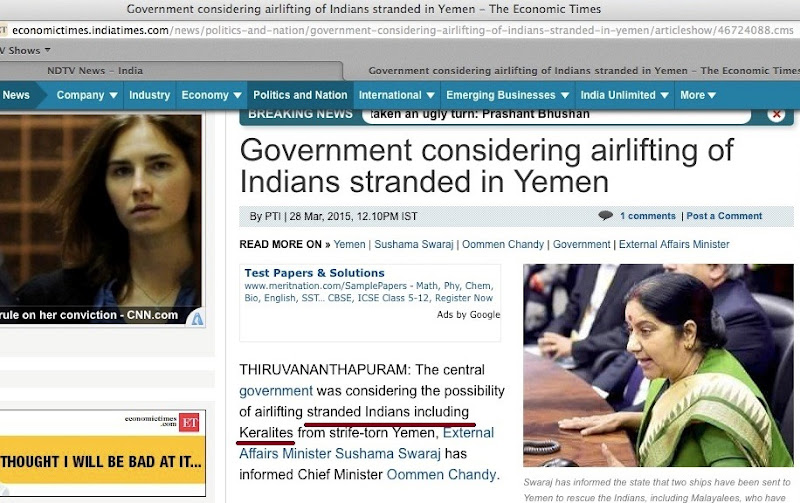Click the AdChoices icon on CNN ad
This screenshot has height=503, width=800.
197,319
